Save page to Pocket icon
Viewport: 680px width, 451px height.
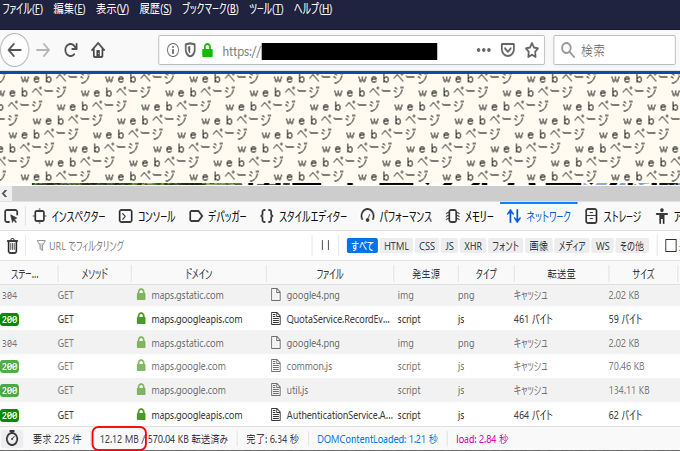click(x=507, y=50)
